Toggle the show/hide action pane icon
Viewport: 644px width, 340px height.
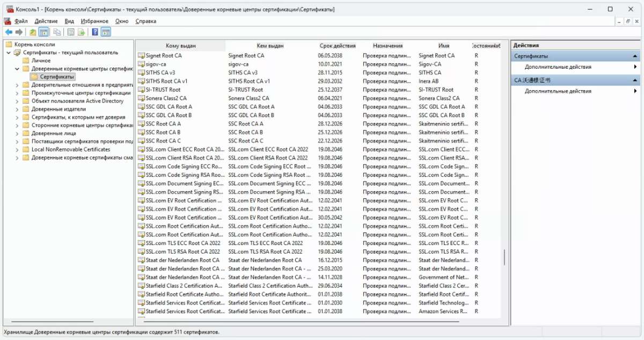point(106,32)
